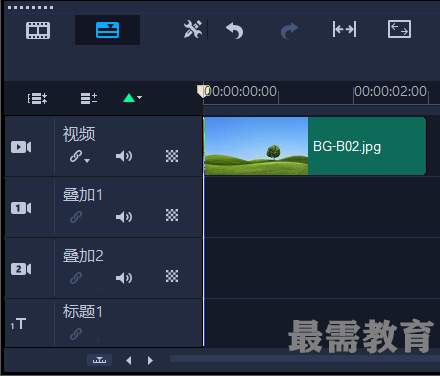Click the 叠加1 track name

pyautogui.click(x=83, y=195)
